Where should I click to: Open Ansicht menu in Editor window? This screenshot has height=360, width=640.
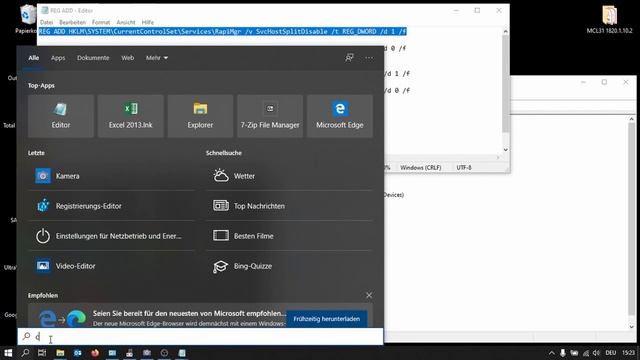(126, 22)
